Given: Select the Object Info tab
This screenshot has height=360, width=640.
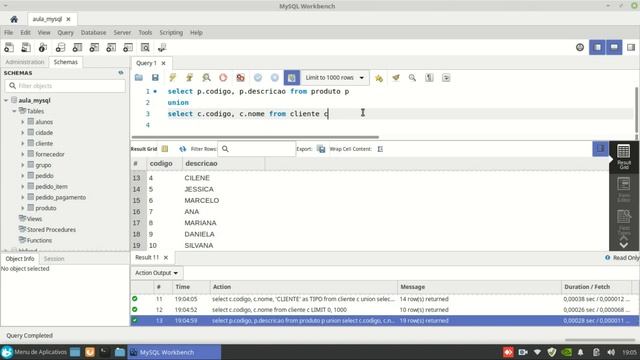Looking at the screenshot, I should tap(20, 258).
